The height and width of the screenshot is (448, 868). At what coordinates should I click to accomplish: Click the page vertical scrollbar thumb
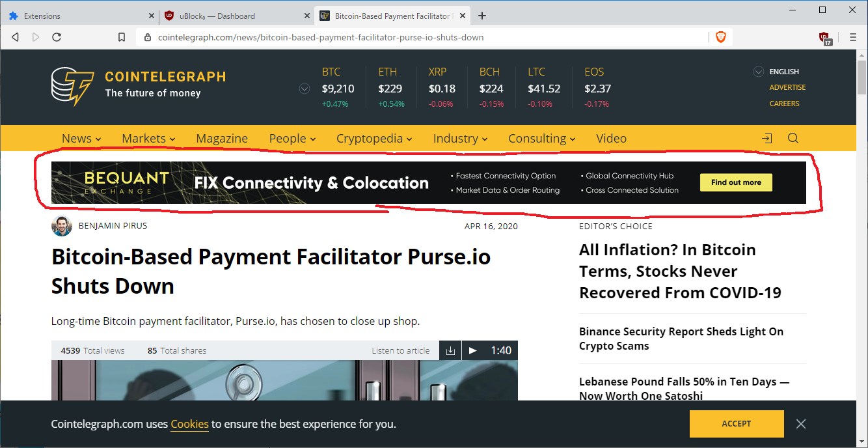click(861, 77)
